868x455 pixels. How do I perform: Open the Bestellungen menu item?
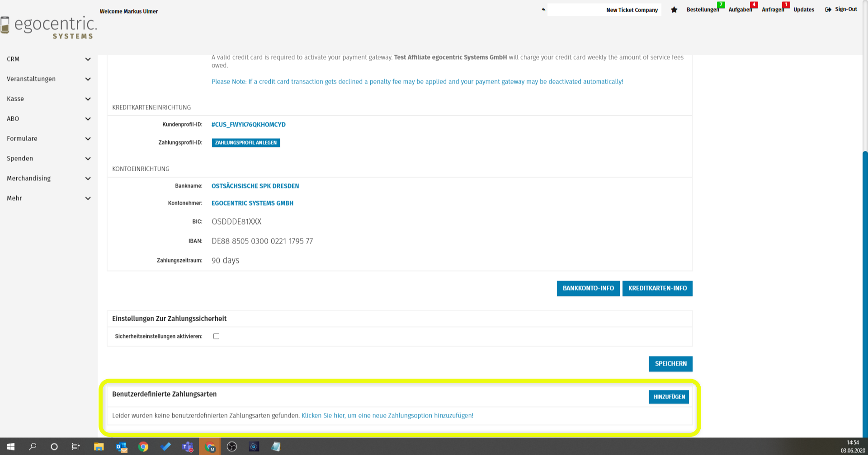702,9
